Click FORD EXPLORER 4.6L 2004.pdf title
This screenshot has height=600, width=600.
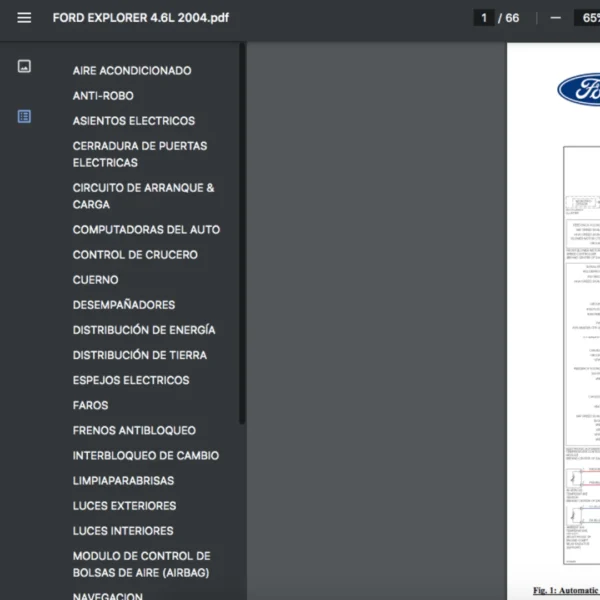tap(140, 18)
